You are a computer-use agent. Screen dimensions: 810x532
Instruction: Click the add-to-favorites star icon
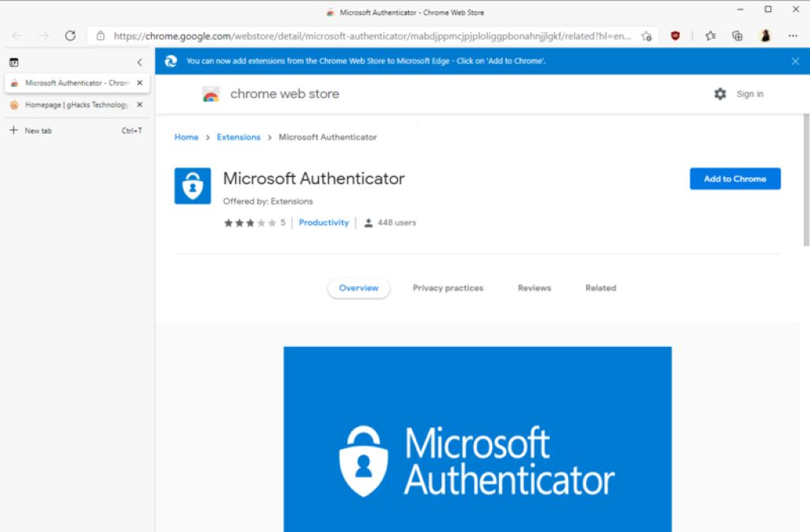pyautogui.click(x=646, y=36)
